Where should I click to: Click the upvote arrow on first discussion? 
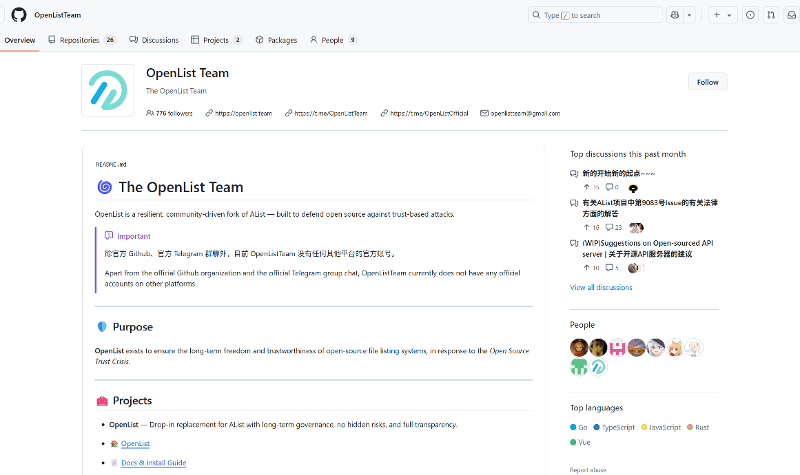coord(586,187)
